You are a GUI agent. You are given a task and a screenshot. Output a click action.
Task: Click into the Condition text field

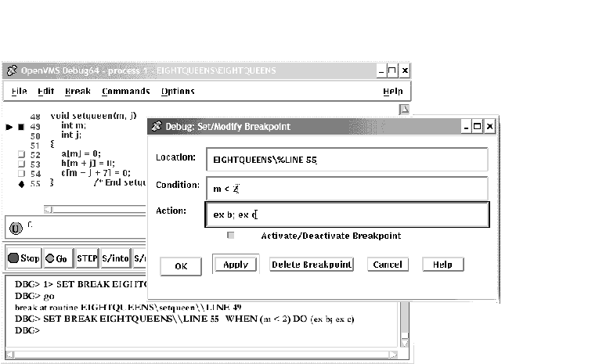coord(350,188)
